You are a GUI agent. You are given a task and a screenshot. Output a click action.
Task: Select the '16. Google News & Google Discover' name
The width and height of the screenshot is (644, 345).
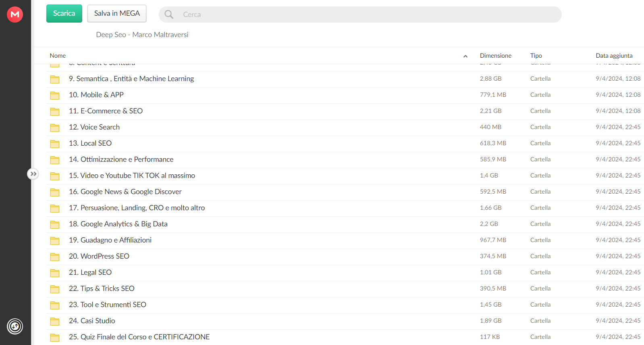pos(125,192)
